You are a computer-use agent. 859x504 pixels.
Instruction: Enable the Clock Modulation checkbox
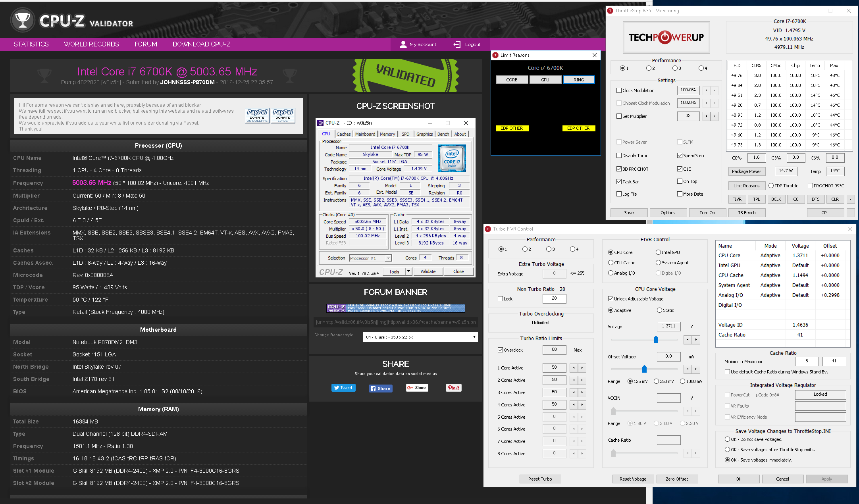pos(619,90)
